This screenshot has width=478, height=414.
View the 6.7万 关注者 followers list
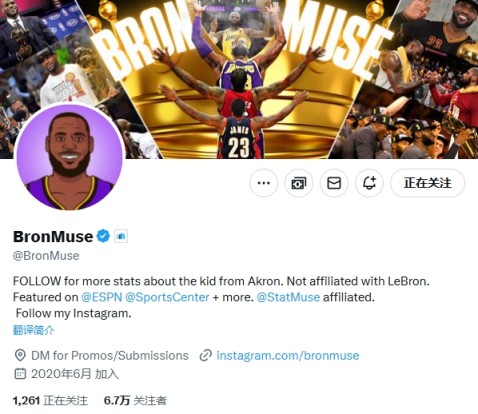pos(135,400)
